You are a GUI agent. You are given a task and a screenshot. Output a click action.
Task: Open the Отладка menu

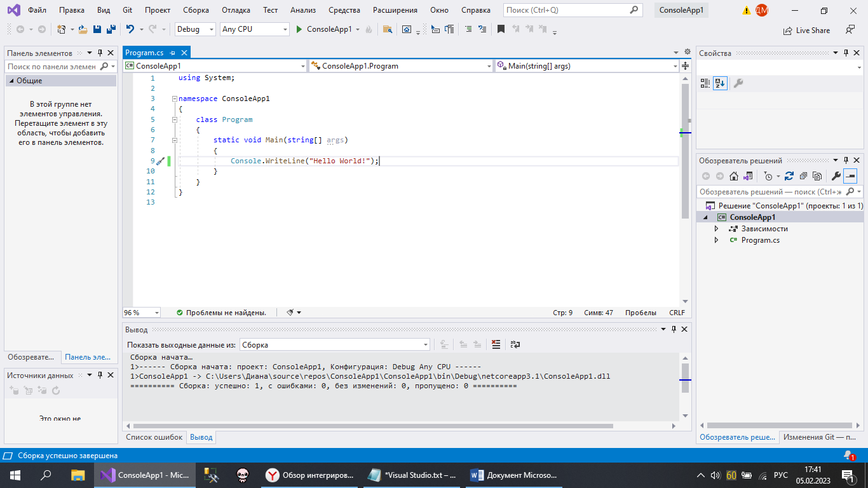pos(235,10)
